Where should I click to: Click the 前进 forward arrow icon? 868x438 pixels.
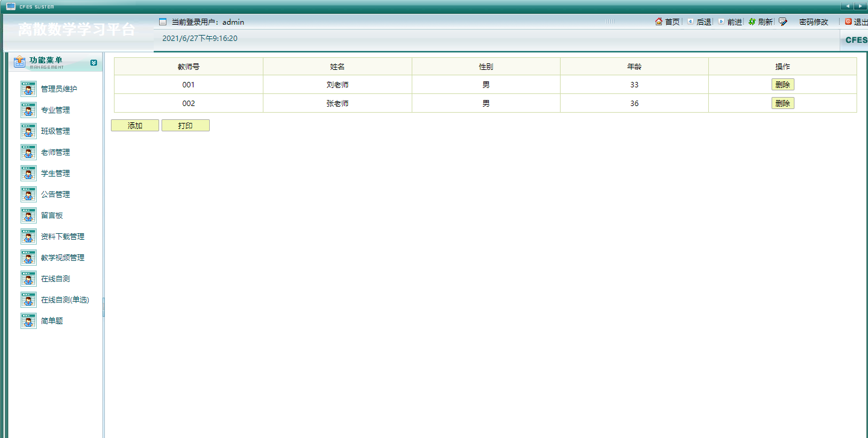[721, 22]
